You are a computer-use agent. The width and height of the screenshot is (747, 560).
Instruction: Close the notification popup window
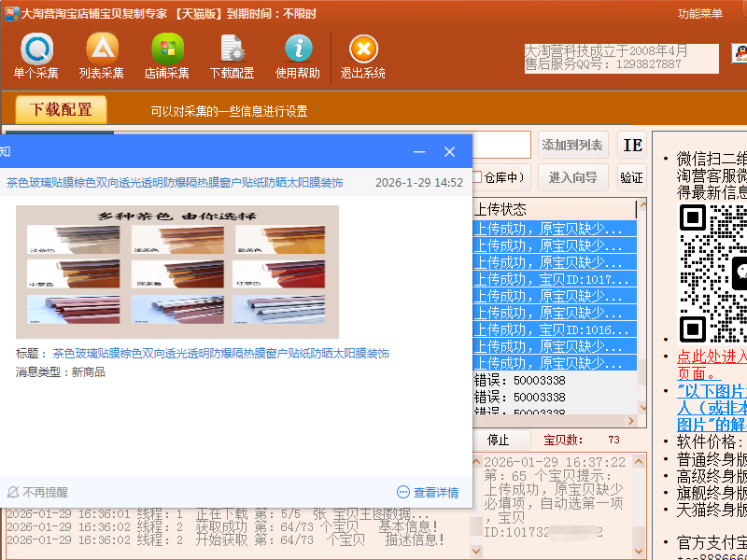(x=449, y=151)
